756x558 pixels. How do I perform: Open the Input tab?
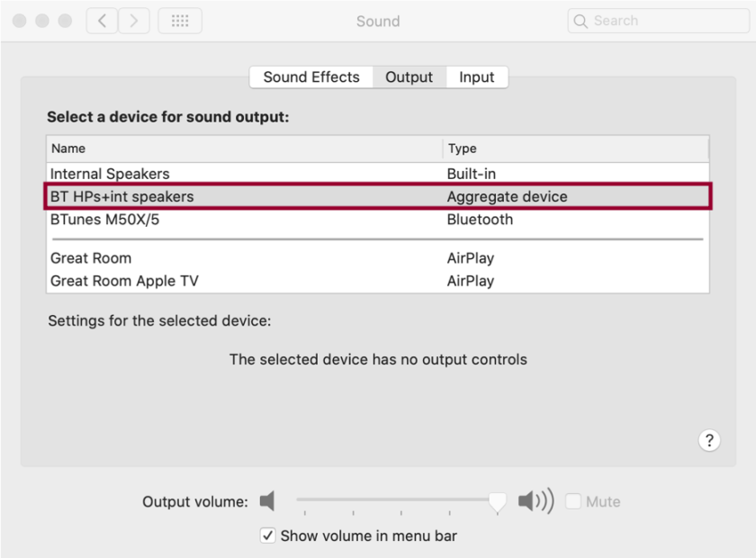tap(476, 77)
